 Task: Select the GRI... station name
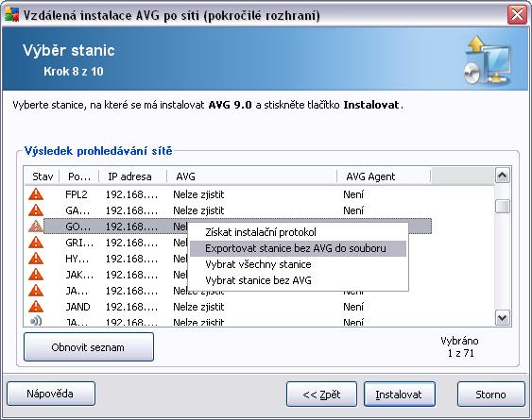[79, 243]
